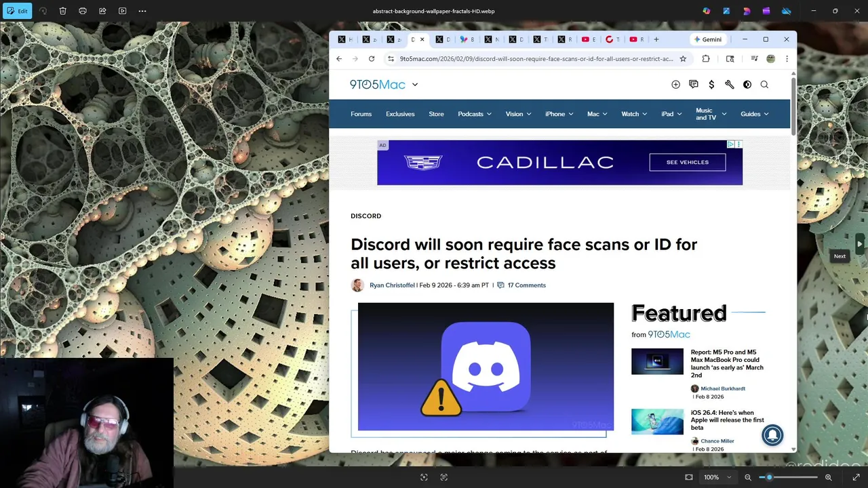The image size is (868, 488).
Task: Click the site info icon in address bar
Action: tap(391, 59)
